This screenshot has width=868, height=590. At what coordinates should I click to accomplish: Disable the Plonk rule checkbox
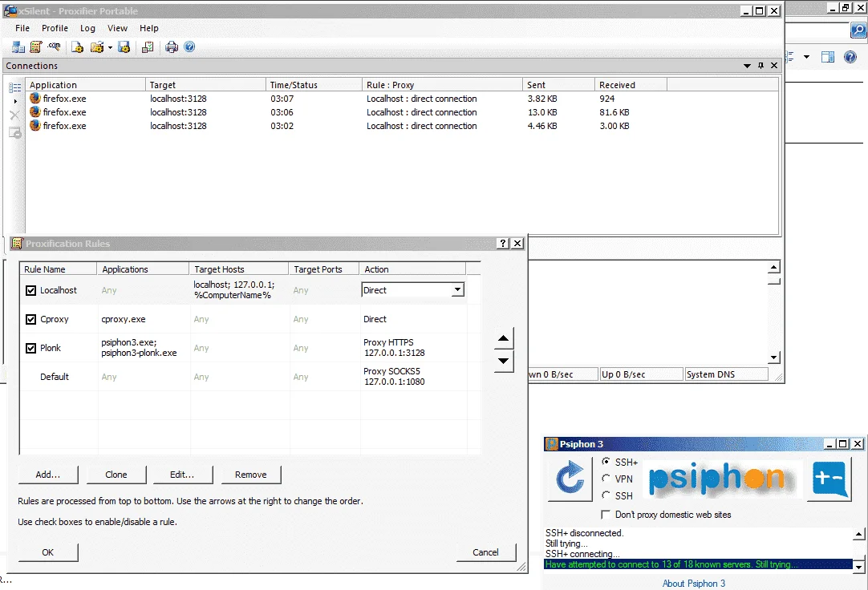[31, 348]
